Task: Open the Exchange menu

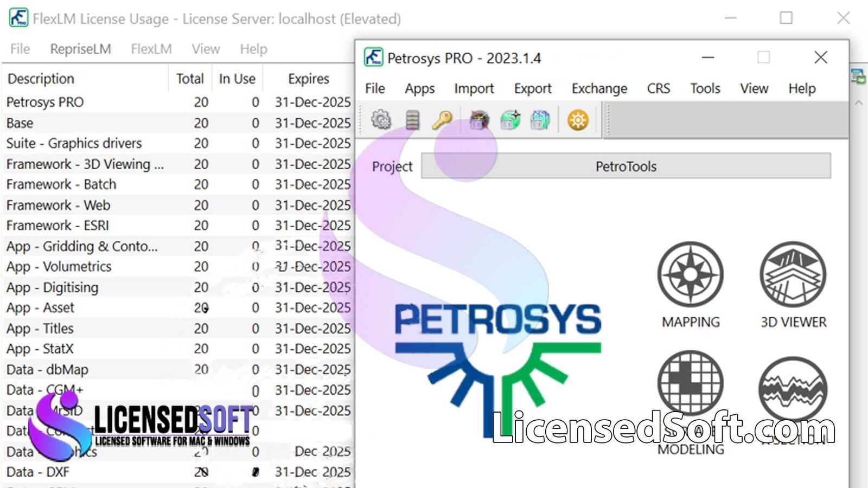Action: (599, 88)
